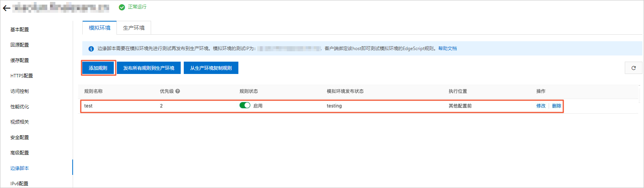The height and width of the screenshot is (188, 644).
Task: Click the 'testing' publish status cell
Action: (x=334, y=106)
